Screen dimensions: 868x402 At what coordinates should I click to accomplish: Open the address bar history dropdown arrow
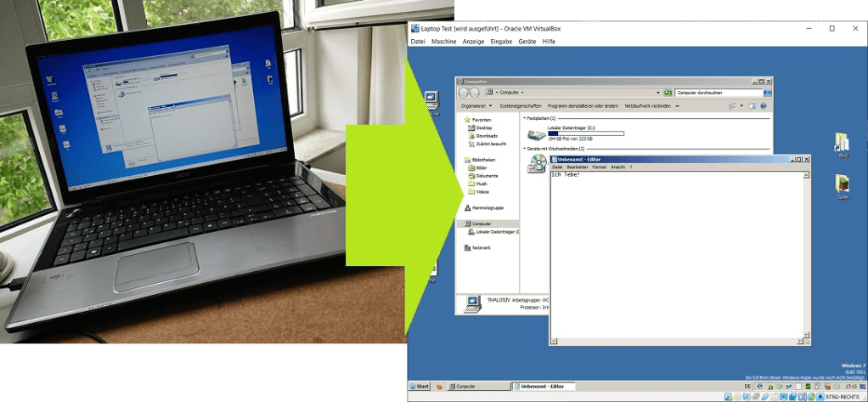658,92
